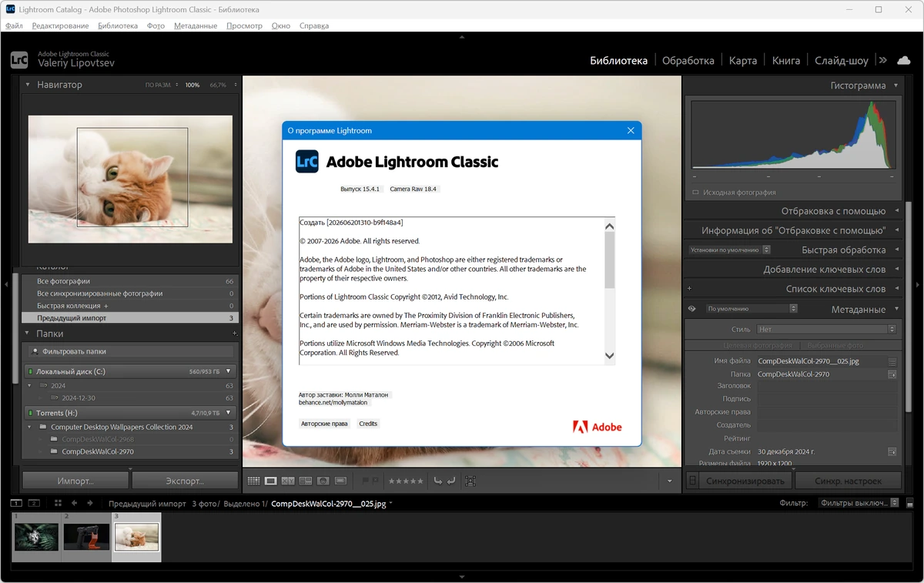Viewport: 924px width, 583px height.
Task: Click the Синхр. настроек button
Action: pos(848,481)
